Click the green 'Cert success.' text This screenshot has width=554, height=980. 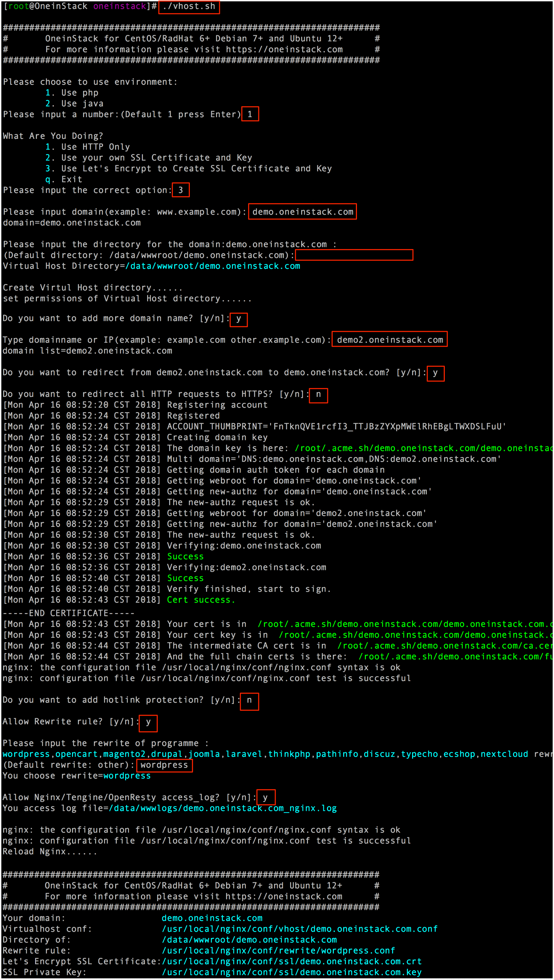click(x=201, y=600)
